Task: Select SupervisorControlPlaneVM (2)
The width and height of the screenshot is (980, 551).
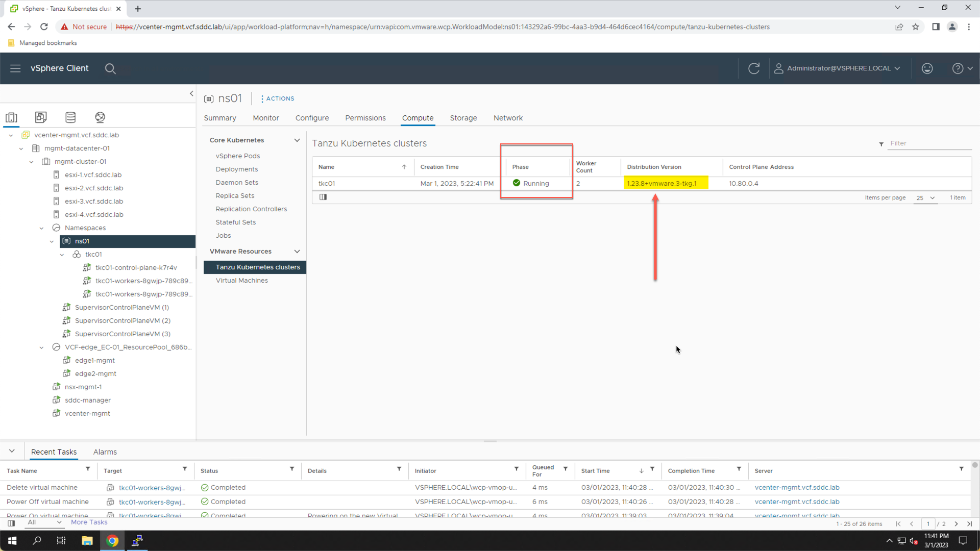Action: click(x=122, y=321)
